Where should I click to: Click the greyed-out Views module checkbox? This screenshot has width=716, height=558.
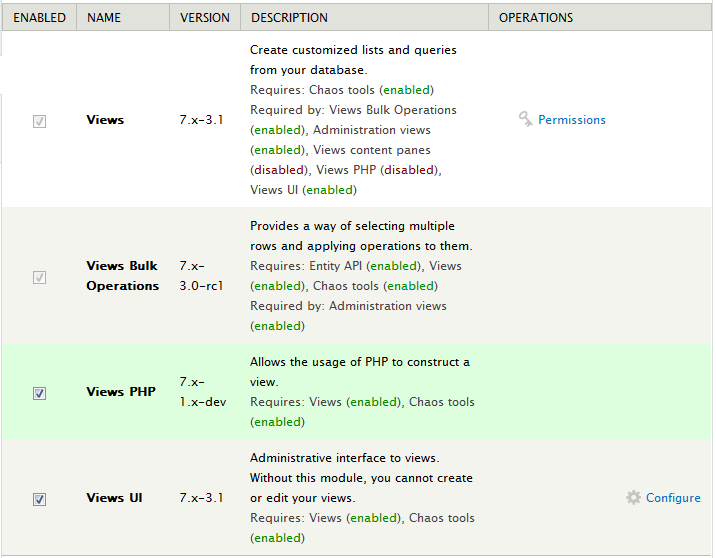click(39, 121)
